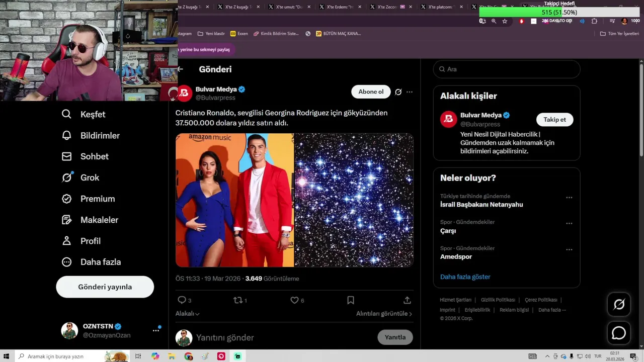Screen dimensions: 644x362
Task: Click the Grok icon next to Abone ol
Action: pos(398,92)
